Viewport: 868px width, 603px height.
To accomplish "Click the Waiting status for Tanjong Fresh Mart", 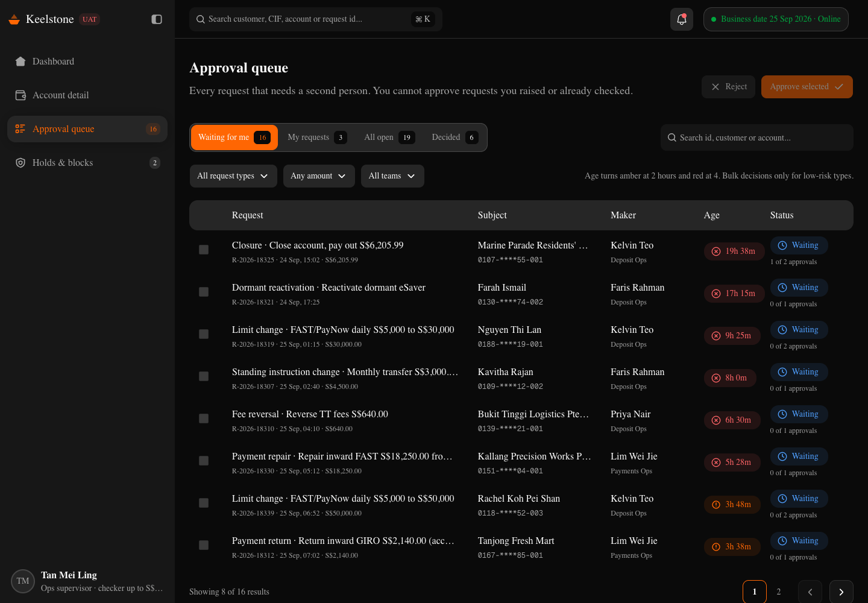I will coord(799,541).
